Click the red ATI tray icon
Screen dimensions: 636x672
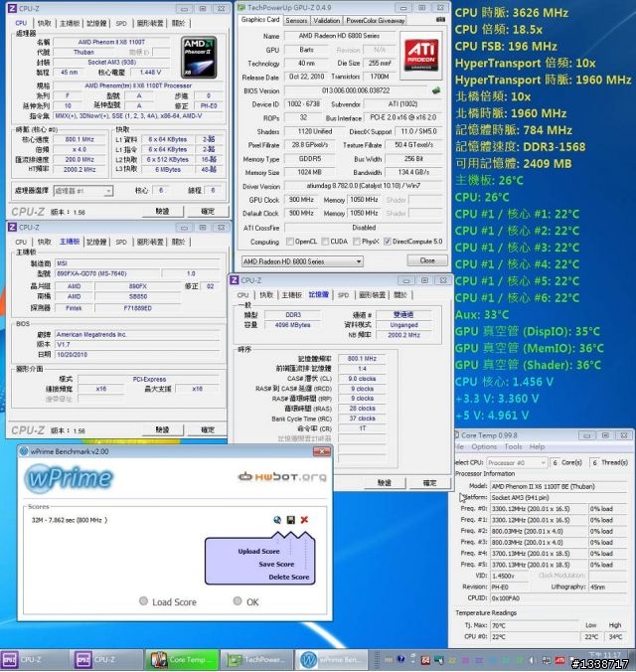pyautogui.click(x=559, y=660)
